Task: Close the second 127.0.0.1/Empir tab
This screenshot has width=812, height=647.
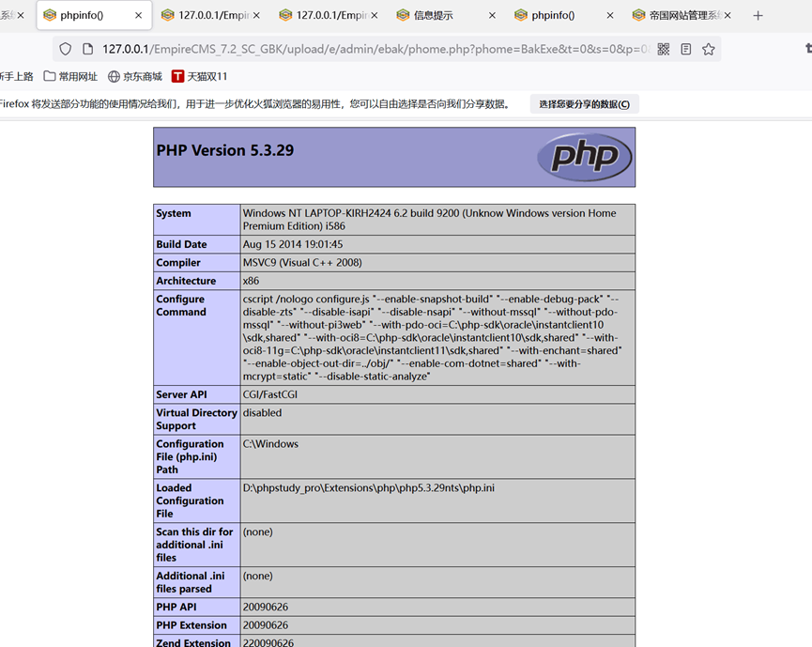Action: point(375,16)
